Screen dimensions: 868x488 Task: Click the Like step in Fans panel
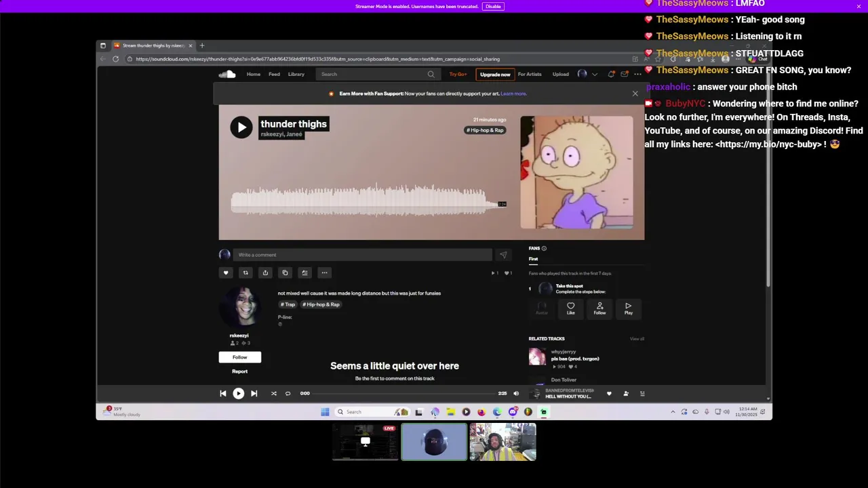coord(571,308)
